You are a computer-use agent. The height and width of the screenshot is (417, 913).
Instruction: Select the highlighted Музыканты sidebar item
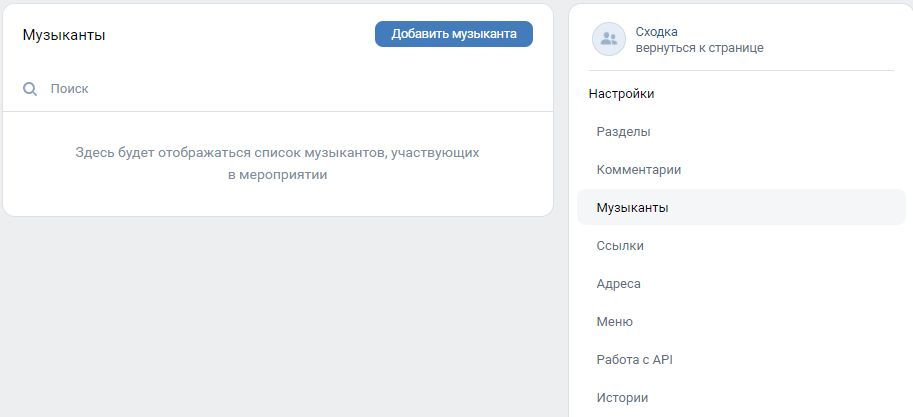[741, 207]
